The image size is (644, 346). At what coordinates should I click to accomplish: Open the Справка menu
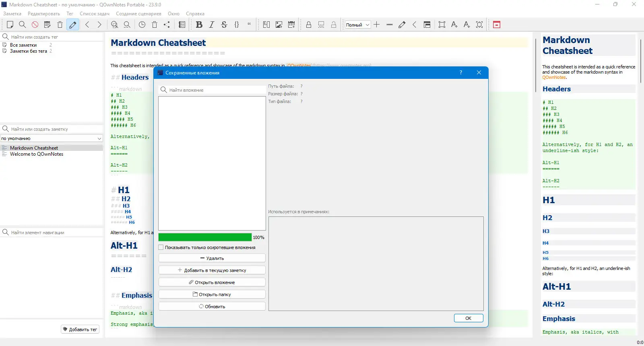[x=195, y=14]
